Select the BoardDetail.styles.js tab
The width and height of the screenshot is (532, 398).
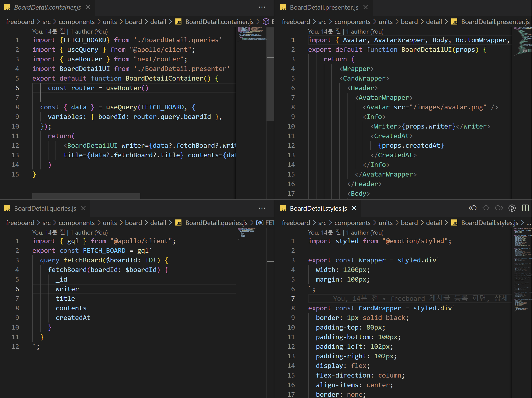(318, 208)
